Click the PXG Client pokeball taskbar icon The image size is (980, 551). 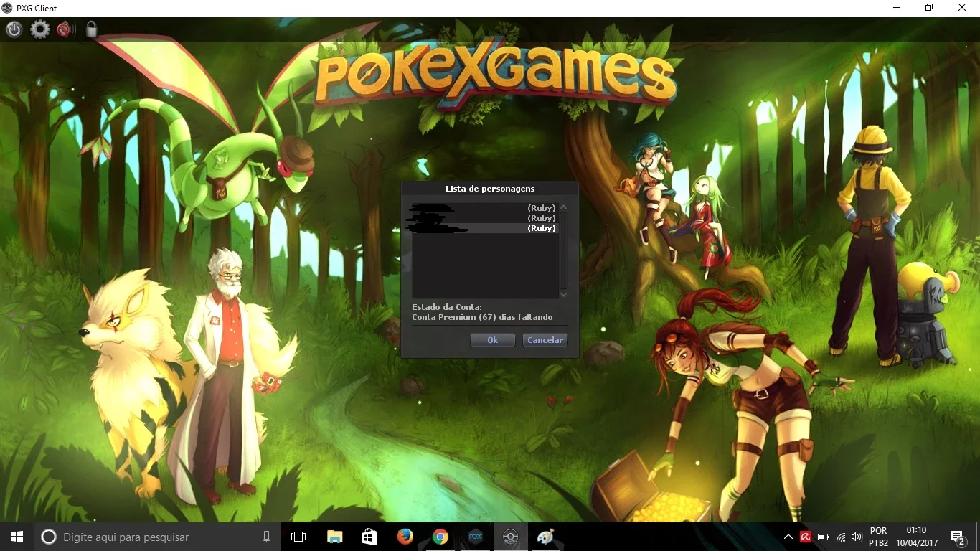(510, 537)
